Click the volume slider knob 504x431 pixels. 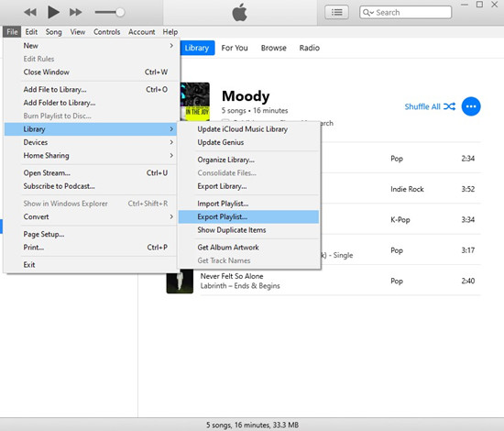(x=120, y=13)
